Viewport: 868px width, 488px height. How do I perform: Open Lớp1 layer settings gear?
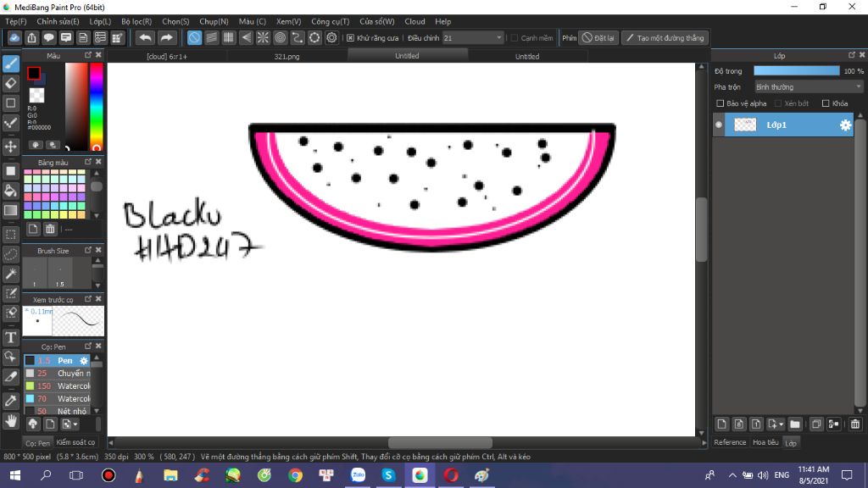coord(845,125)
